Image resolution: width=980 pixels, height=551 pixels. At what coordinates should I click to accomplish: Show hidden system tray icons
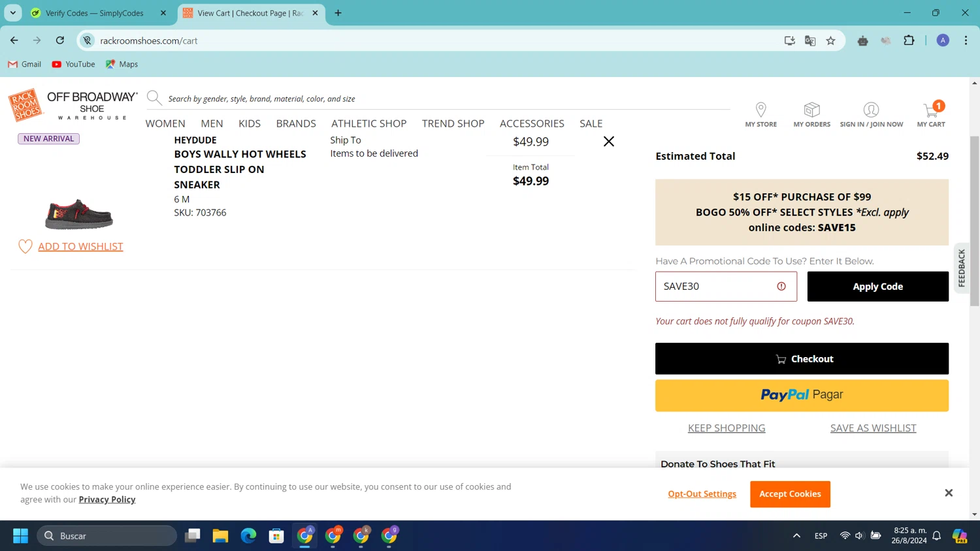click(x=796, y=536)
